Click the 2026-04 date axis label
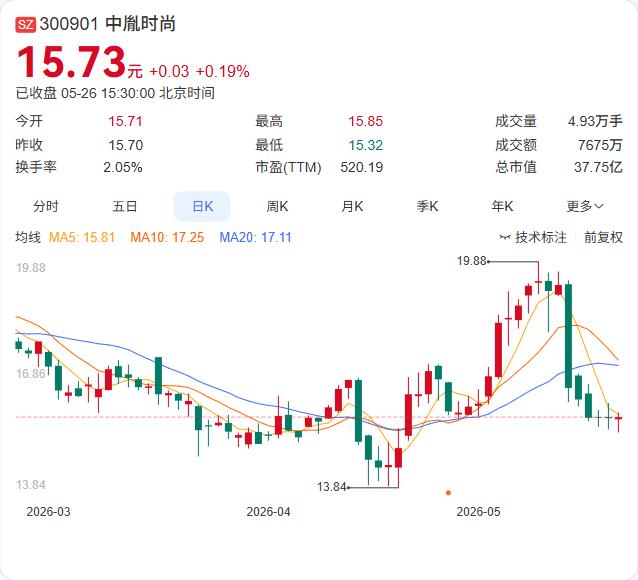This screenshot has width=638, height=580. 269,512
